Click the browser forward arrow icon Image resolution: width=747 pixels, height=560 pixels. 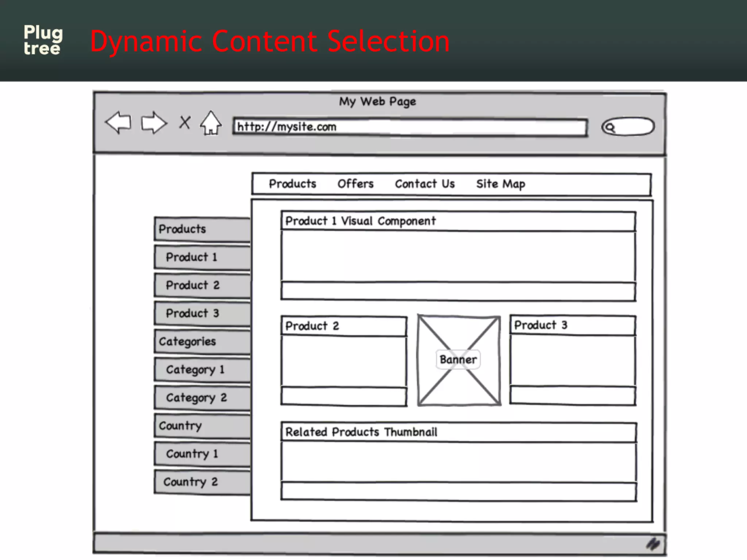(154, 122)
